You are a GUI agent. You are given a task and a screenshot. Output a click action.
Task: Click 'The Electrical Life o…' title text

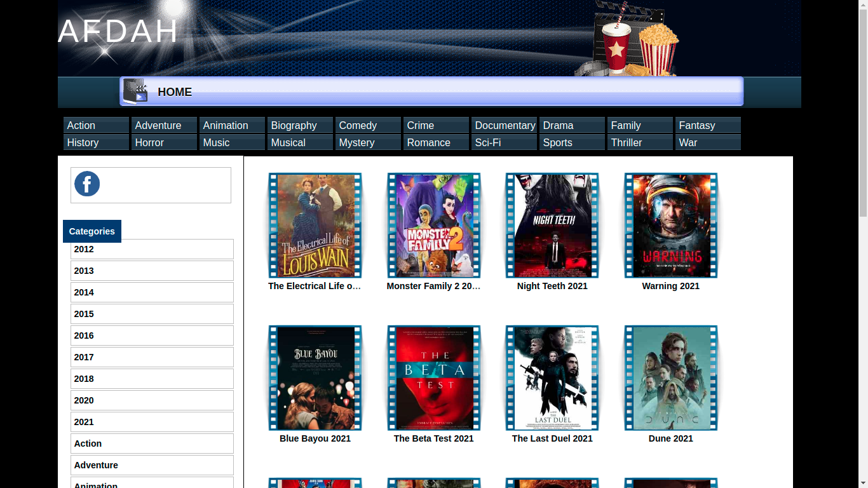pos(315,286)
